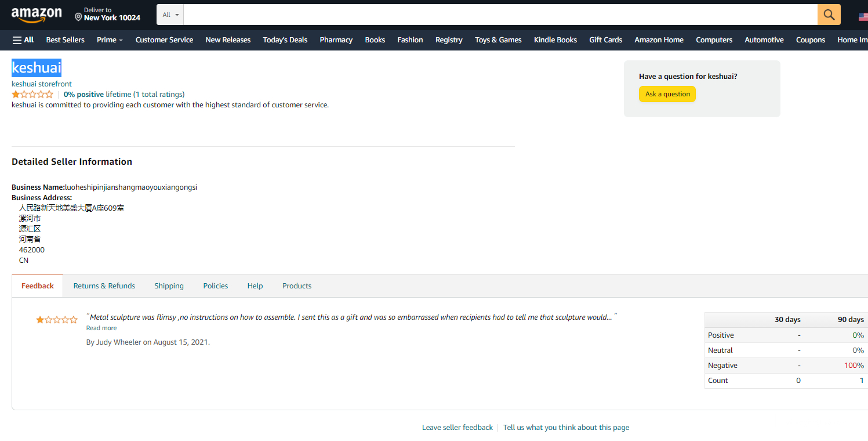Go to Gift Cards
868x441 pixels.
tap(606, 40)
